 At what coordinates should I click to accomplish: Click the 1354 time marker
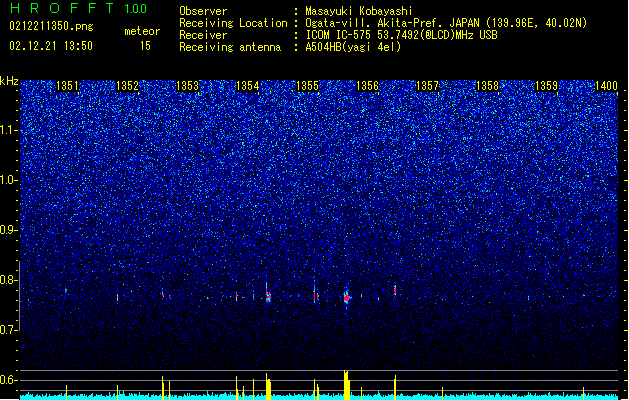point(248,86)
